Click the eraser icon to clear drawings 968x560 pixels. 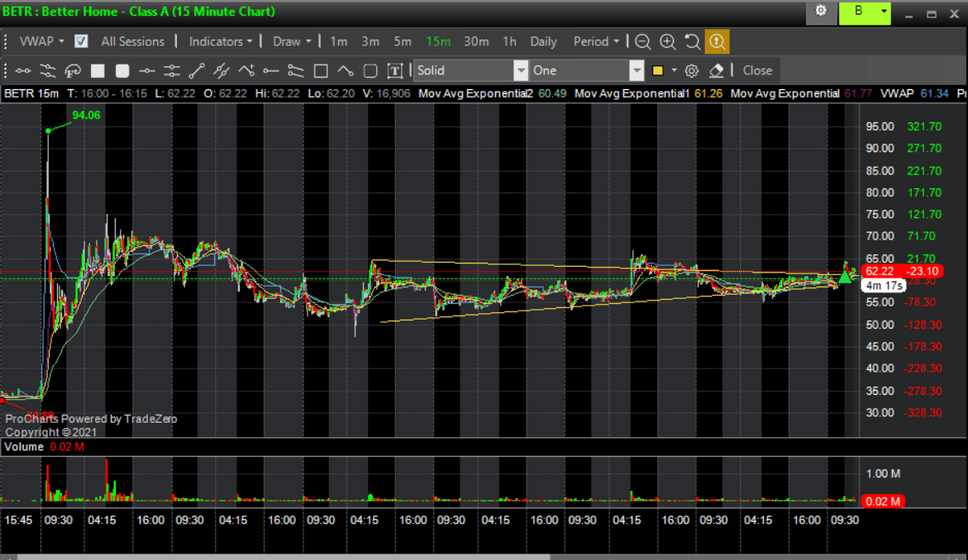point(717,71)
